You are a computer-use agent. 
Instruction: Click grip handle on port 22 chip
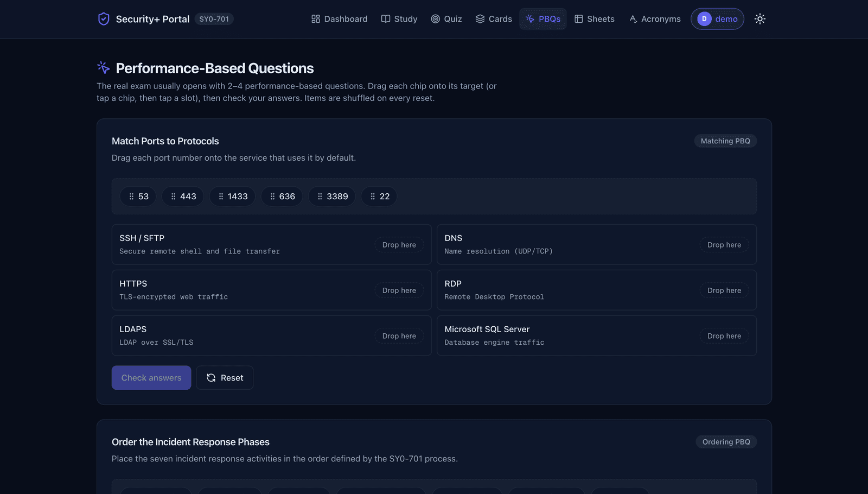(x=373, y=197)
